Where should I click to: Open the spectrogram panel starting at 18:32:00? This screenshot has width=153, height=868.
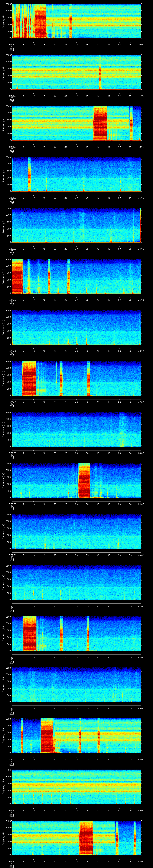click(77, 174)
